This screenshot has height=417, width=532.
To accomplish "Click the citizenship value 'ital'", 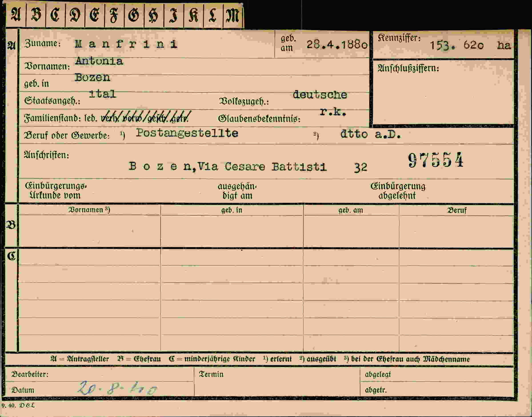I will pos(102,94).
